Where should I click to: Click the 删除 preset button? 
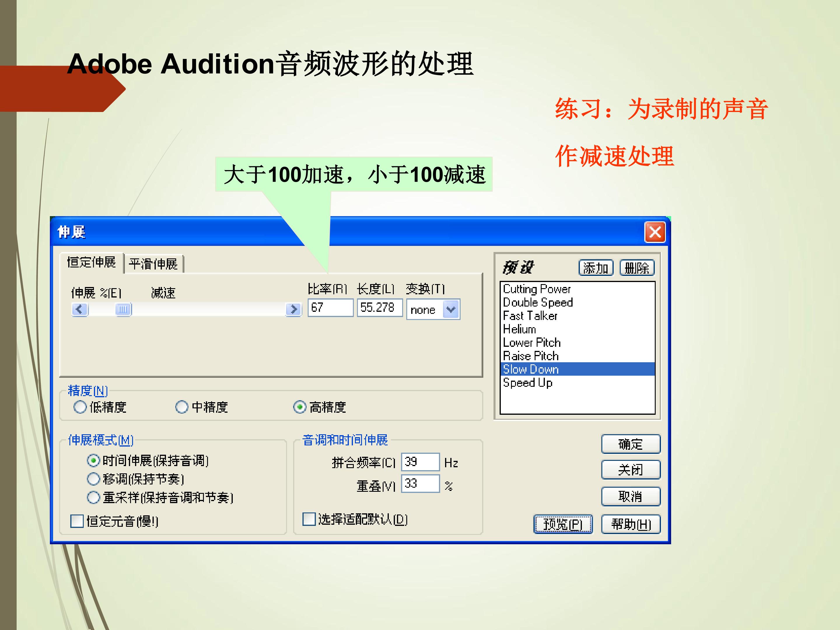(x=637, y=268)
